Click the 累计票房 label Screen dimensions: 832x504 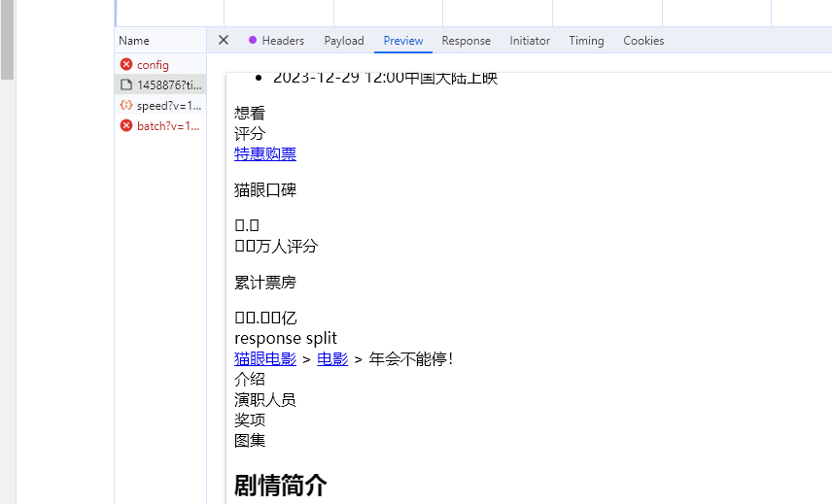click(265, 283)
